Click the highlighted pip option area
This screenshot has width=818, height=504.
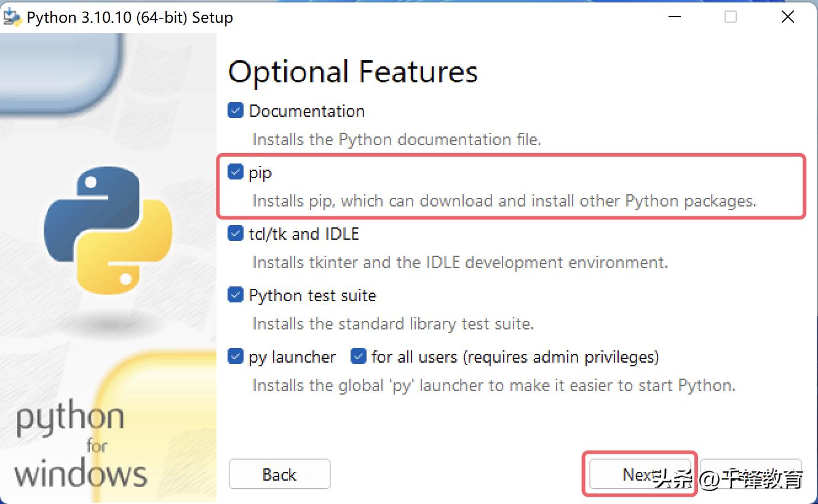click(510, 186)
